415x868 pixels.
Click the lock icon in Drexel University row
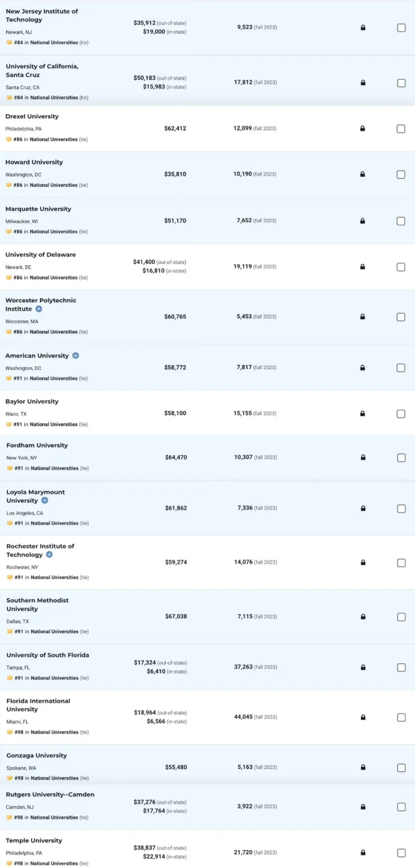(x=363, y=129)
